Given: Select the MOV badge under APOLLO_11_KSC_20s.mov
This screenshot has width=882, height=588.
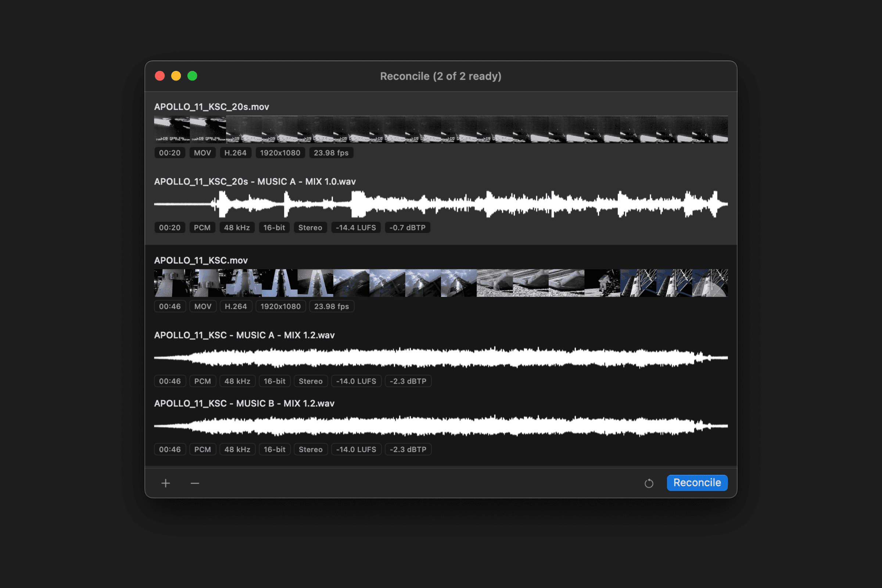Looking at the screenshot, I should [x=202, y=153].
